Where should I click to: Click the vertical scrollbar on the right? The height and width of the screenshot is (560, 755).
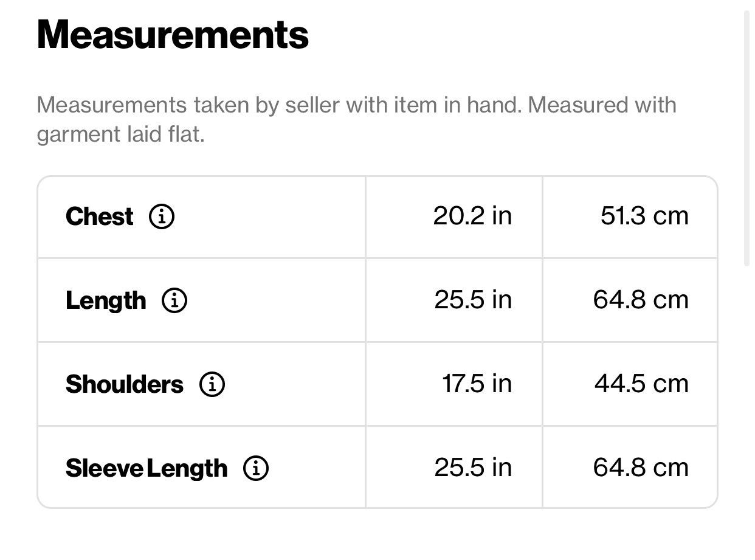pyautogui.click(x=747, y=139)
